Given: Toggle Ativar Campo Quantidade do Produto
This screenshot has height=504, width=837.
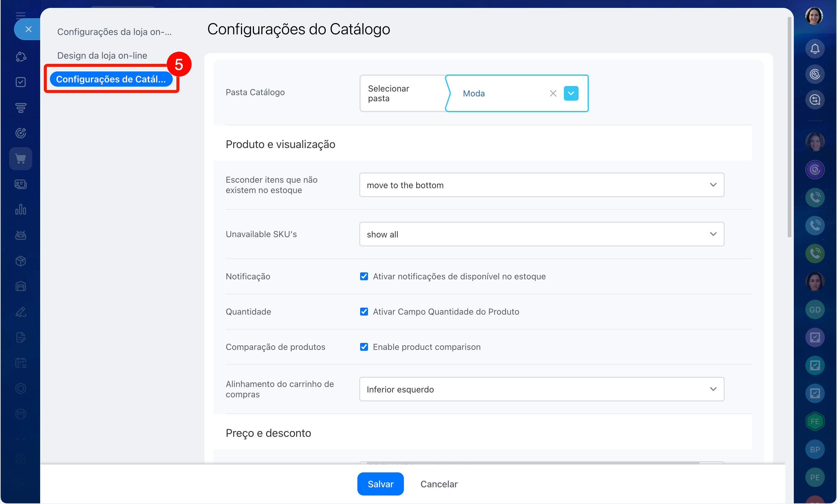Looking at the screenshot, I should pyautogui.click(x=364, y=312).
